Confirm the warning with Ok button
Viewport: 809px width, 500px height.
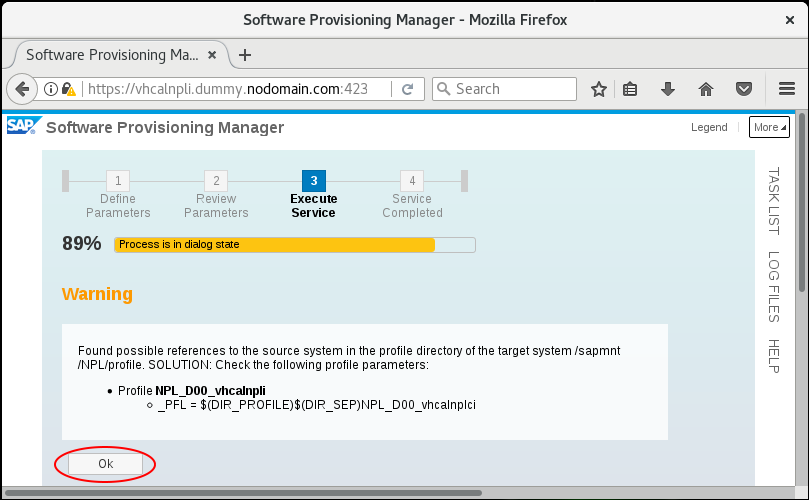pos(106,464)
